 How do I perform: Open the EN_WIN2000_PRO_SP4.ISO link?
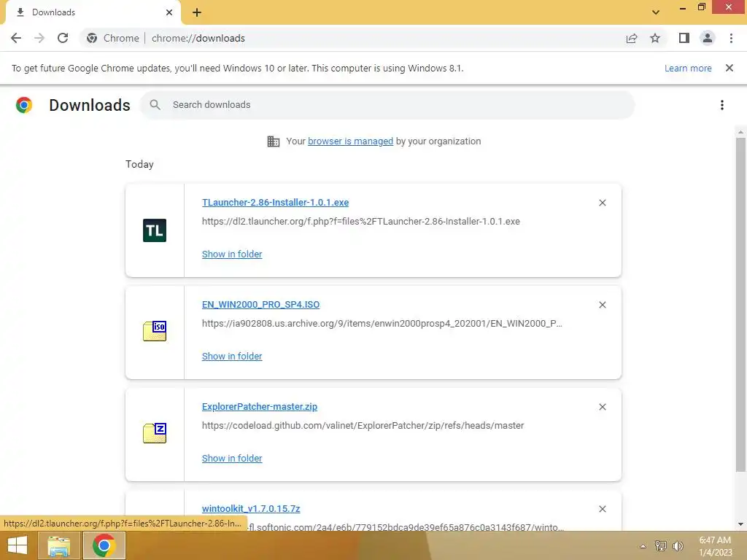click(260, 305)
